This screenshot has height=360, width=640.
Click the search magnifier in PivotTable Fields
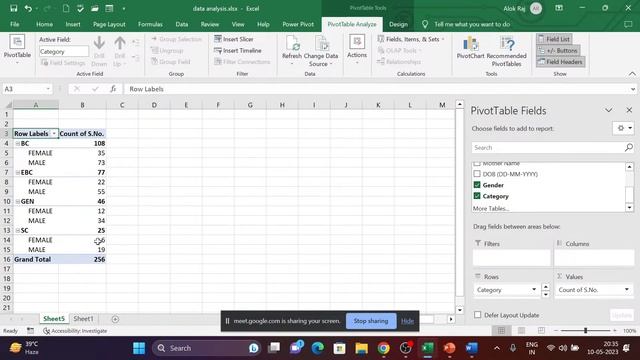[629, 147]
